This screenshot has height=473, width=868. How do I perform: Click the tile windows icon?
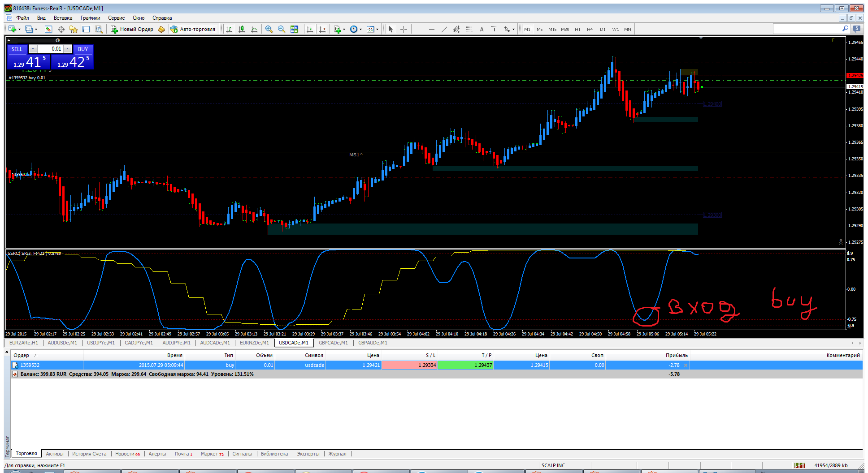[294, 29]
